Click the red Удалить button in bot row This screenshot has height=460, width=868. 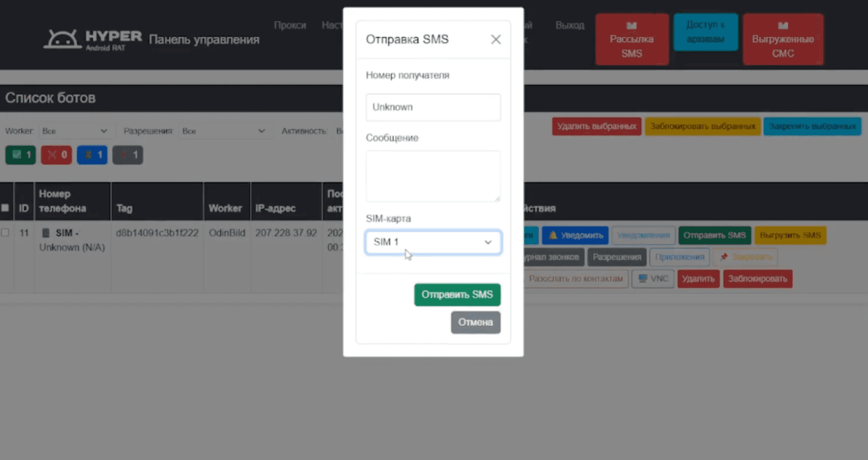coord(698,279)
